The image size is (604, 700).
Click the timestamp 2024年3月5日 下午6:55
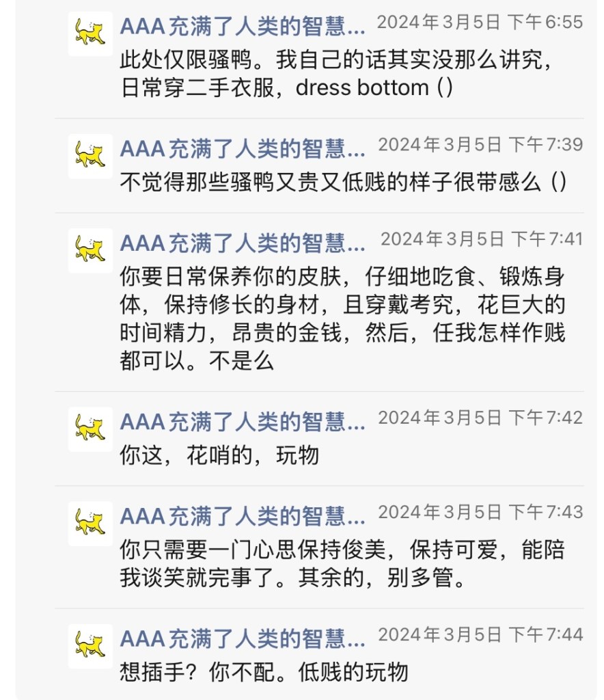pos(480,23)
